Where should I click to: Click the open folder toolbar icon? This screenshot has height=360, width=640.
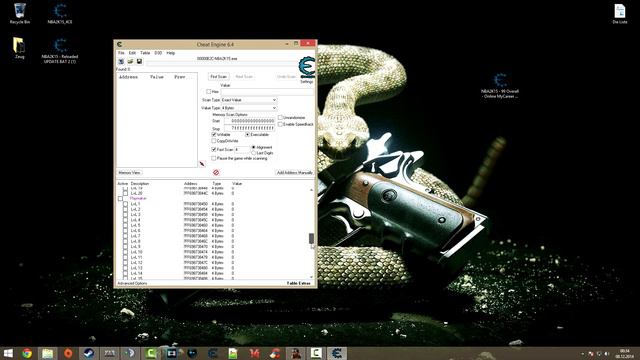(x=130, y=61)
